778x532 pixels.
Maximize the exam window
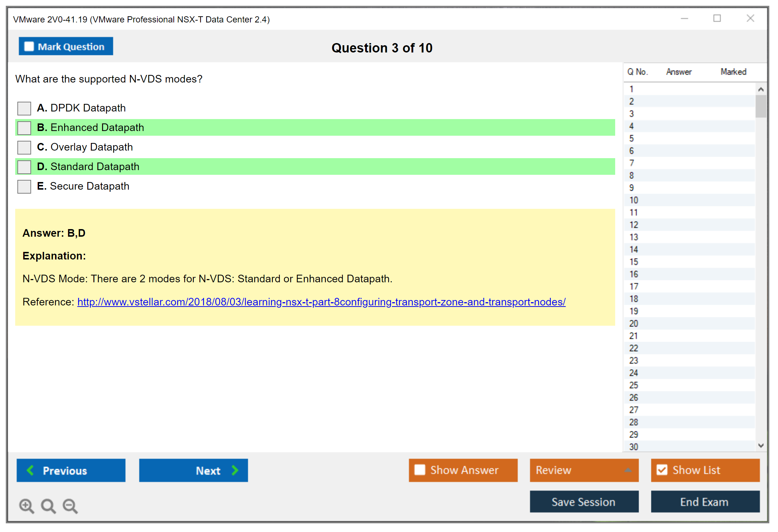(717, 18)
